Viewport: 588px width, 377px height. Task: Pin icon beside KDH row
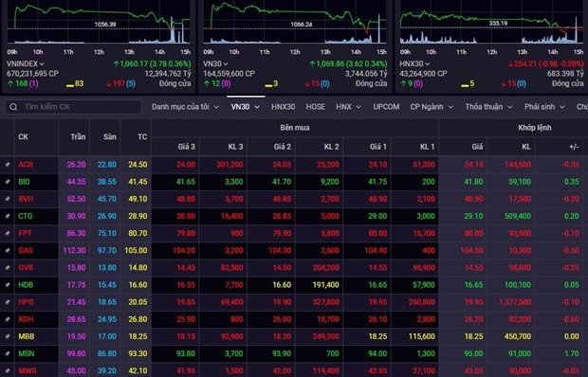(8, 319)
